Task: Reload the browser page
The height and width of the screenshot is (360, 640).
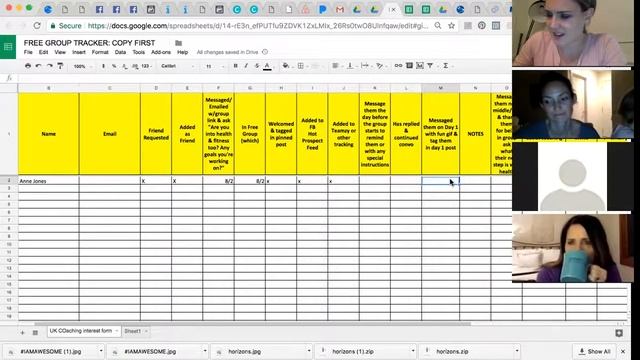Action: pos(37,26)
